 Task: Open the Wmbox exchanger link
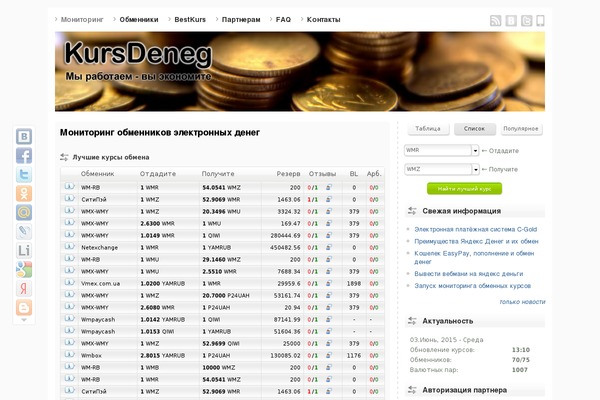point(91,356)
